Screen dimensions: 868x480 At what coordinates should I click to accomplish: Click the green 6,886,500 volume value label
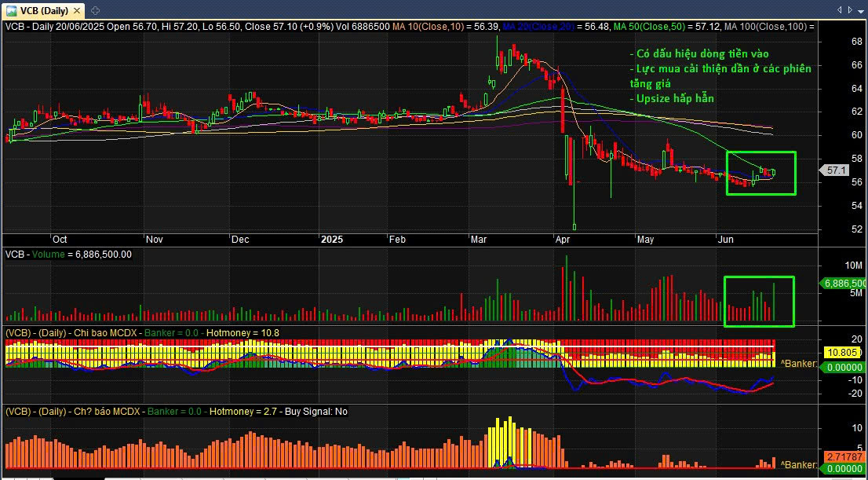click(843, 283)
